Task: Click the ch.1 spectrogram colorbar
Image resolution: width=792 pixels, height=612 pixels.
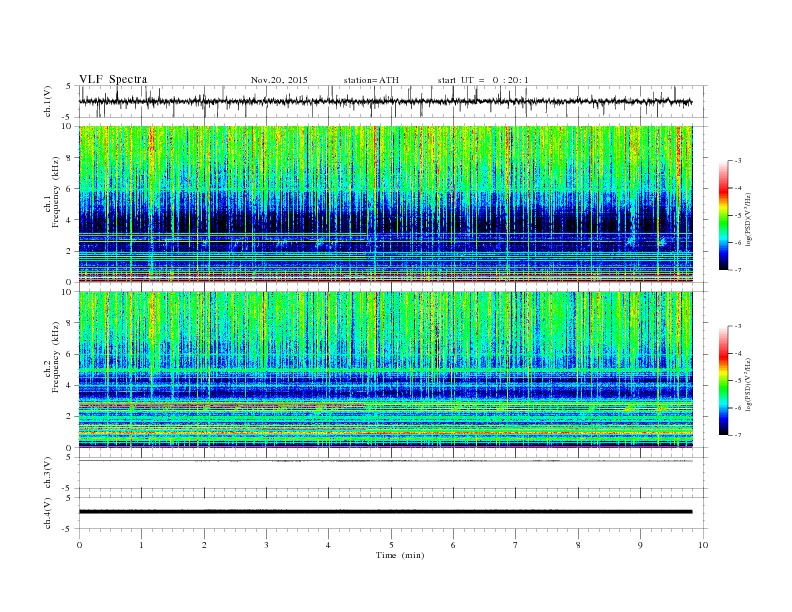Action: 723,216
